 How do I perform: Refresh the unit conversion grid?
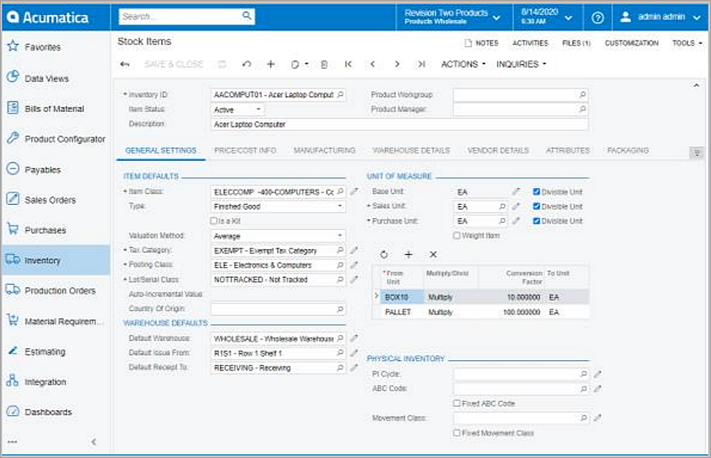click(x=384, y=255)
